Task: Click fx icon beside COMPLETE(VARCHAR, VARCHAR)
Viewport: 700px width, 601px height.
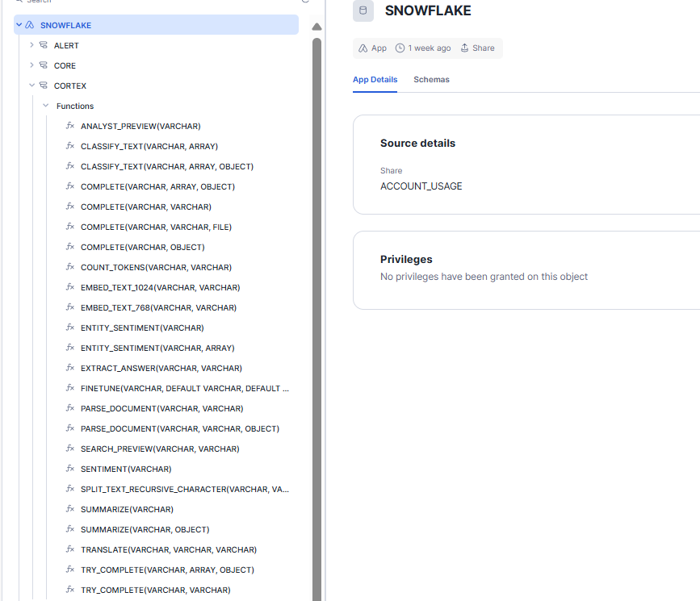Action: [x=70, y=207]
